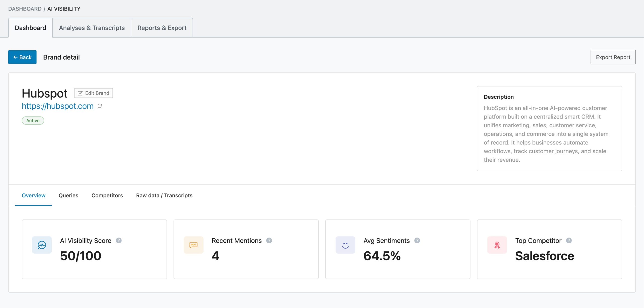Open the Reports & Export tab
The image size is (644, 308).
(162, 28)
